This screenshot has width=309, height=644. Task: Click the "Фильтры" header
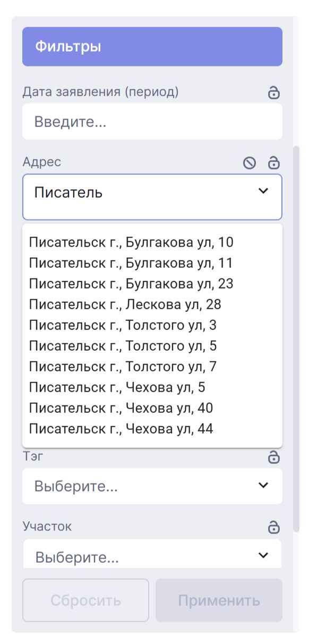(152, 46)
